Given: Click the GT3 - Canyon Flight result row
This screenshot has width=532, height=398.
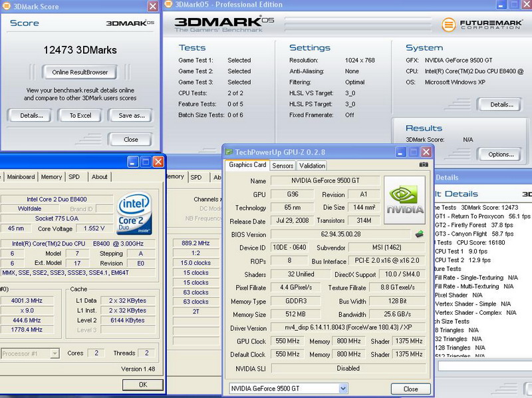Looking at the screenshot, I should click(474, 234).
